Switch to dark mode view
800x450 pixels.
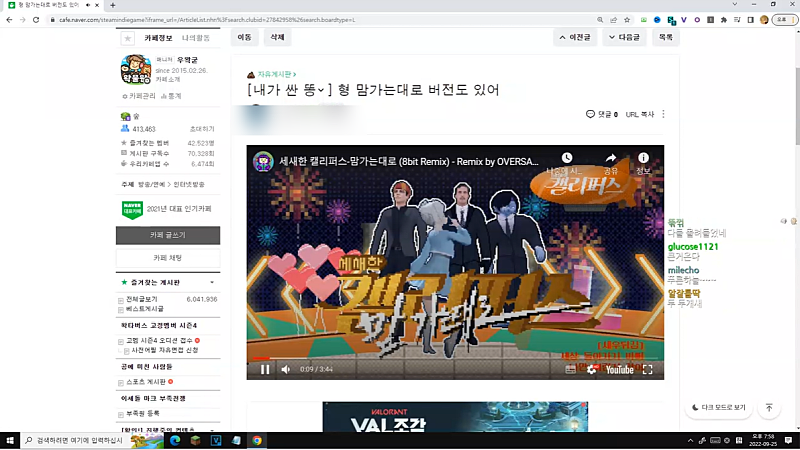coord(718,407)
